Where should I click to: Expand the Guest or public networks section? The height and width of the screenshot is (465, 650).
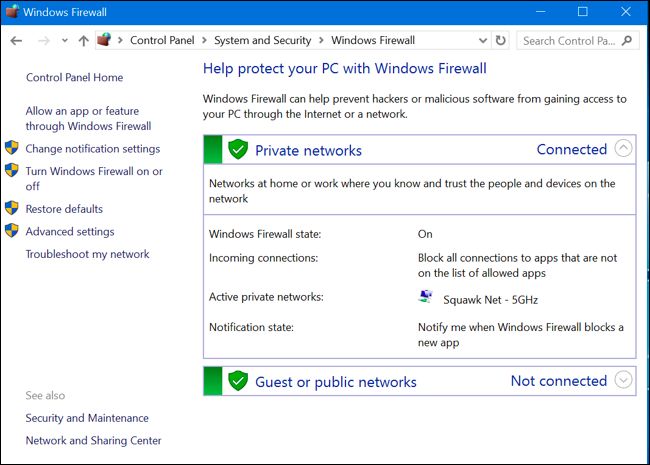(x=623, y=380)
